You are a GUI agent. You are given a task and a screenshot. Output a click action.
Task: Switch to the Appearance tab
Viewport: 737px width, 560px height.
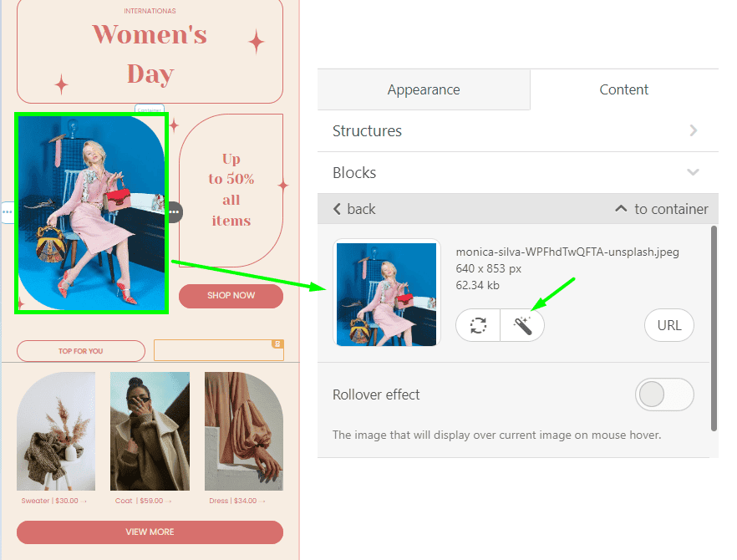[x=423, y=89]
